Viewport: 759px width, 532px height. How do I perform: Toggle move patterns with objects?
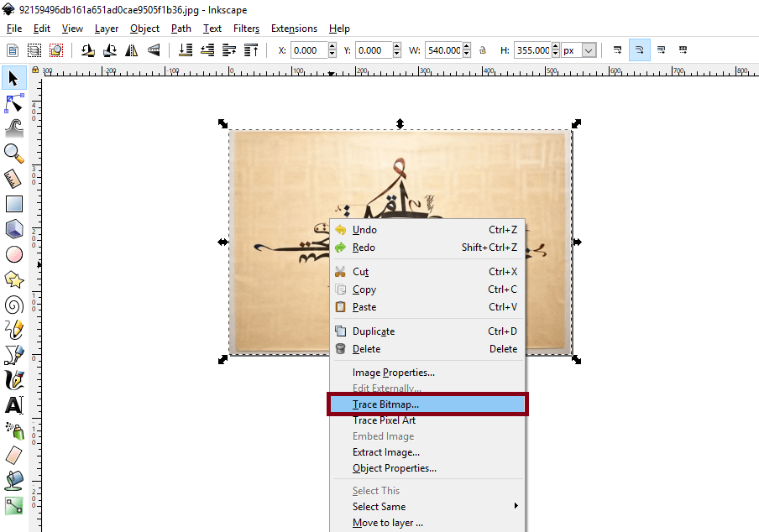point(683,50)
